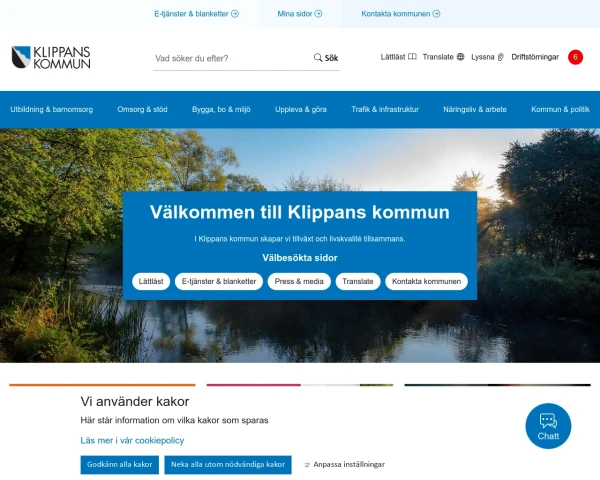Open the Läs mer i vår cookiepolicy link
Screen dimensions: 600x480
[132, 440]
